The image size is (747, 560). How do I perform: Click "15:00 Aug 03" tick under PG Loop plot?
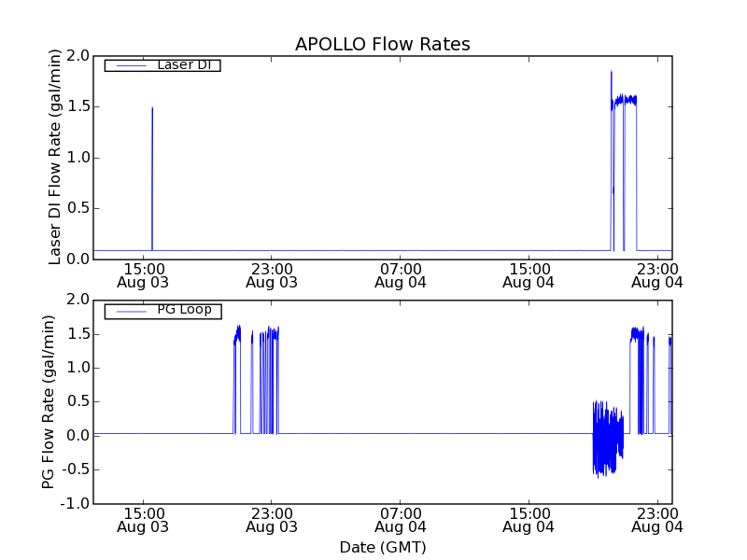(143, 521)
